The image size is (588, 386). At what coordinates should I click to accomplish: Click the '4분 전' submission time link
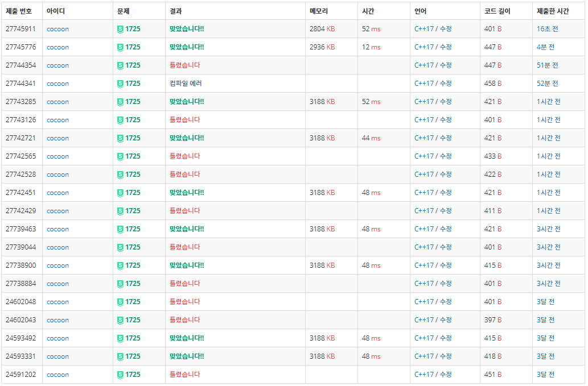point(545,47)
